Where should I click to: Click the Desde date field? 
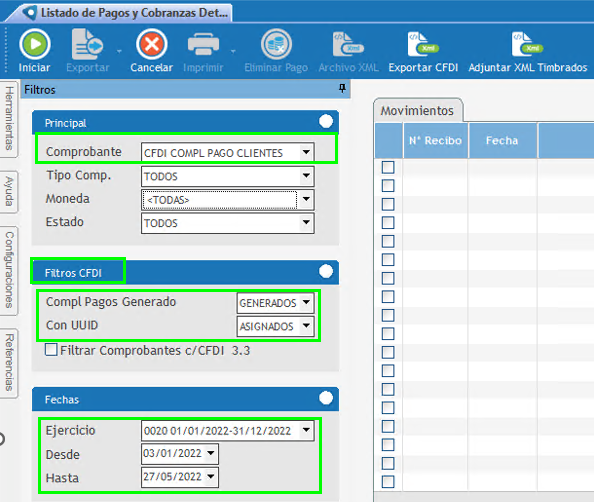click(x=180, y=454)
